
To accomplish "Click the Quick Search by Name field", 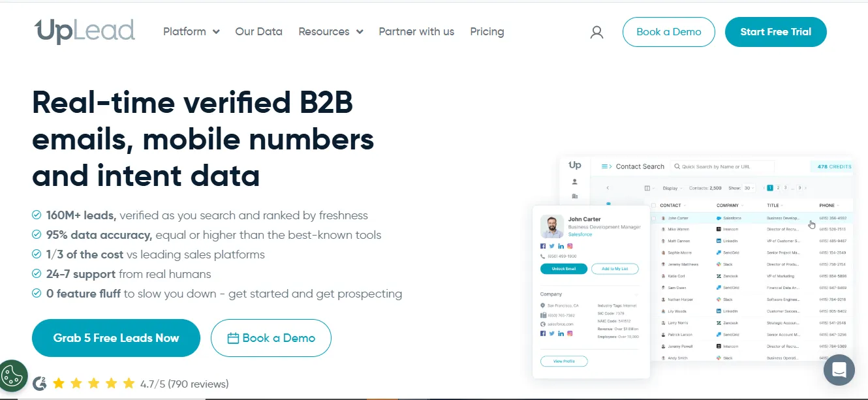I will pyautogui.click(x=724, y=166).
